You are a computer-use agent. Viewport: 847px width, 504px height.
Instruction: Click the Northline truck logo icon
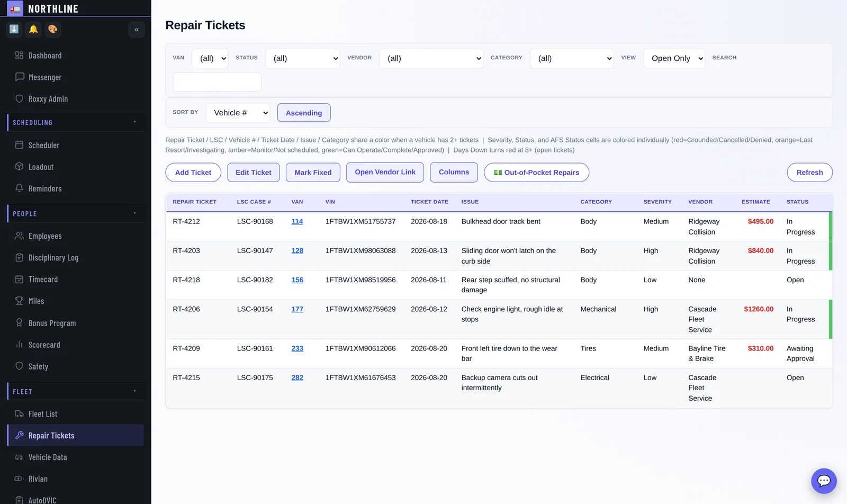15,8
